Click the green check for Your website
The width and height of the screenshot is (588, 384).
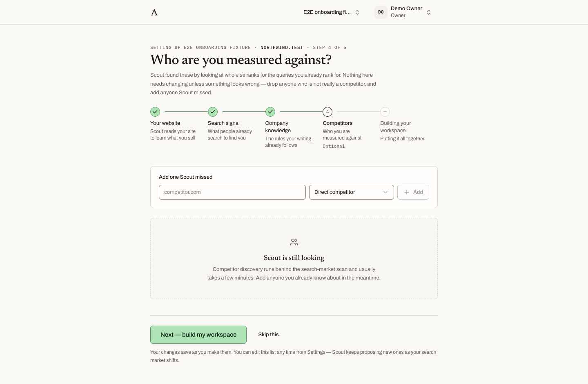coord(155,112)
